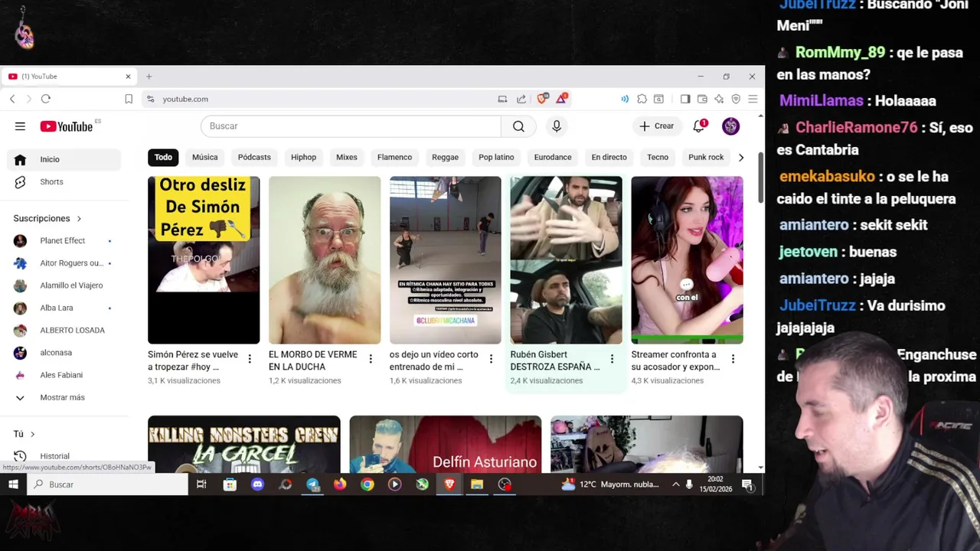Open Planet Effect channel subscription

[x=64, y=240]
